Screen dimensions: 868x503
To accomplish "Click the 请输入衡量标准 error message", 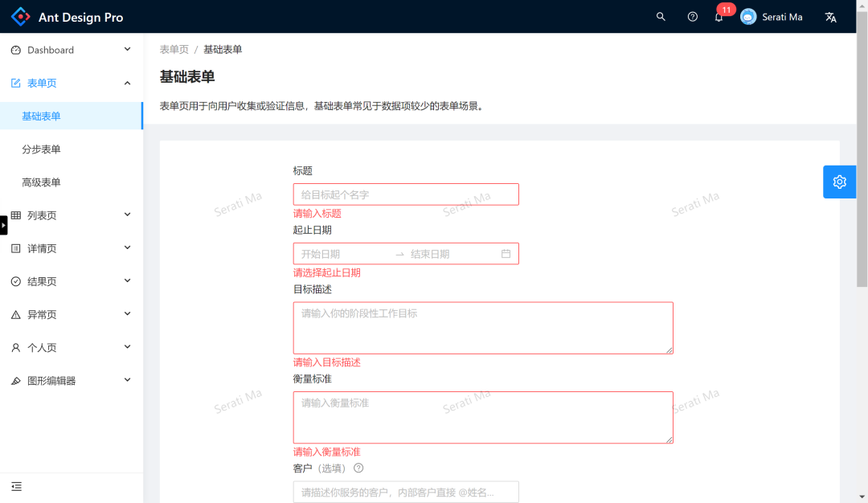I will pyautogui.click(x=326, y=452).
